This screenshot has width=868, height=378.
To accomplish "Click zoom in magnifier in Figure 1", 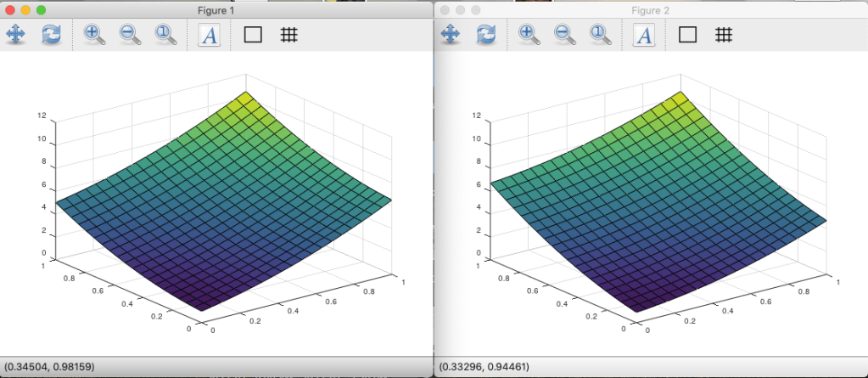I will point(94,35).
